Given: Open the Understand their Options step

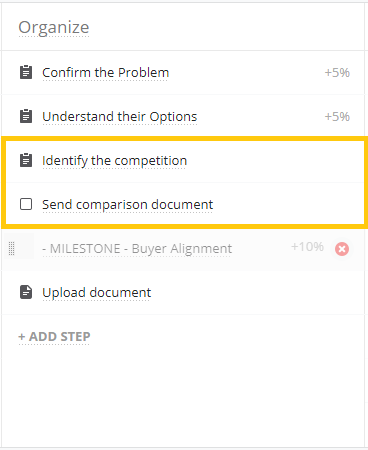Looking at the screenshot, I should point(120,116).
